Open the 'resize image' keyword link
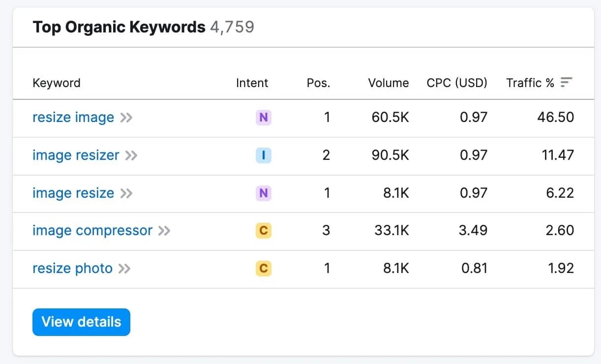This screenshot has width=601, height=364. pyautogui.click(x=73, y=118)
